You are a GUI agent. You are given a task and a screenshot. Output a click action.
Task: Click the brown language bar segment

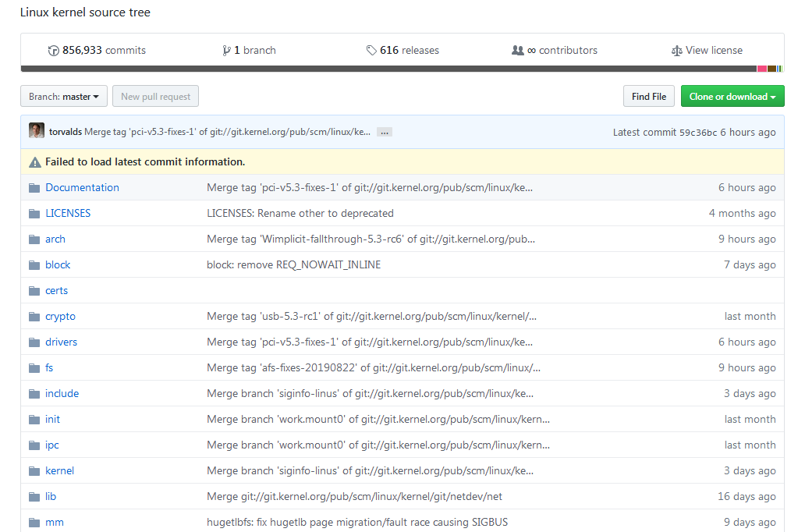point(771,69)
